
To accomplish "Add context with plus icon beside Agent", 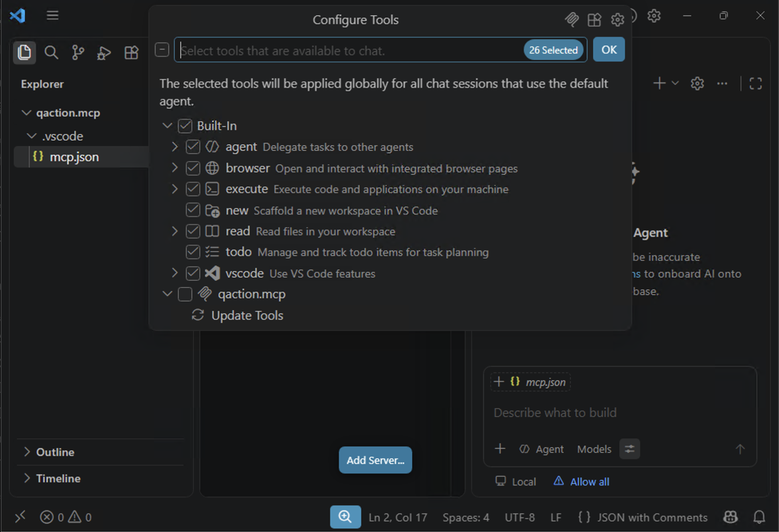I will point(500,449).
